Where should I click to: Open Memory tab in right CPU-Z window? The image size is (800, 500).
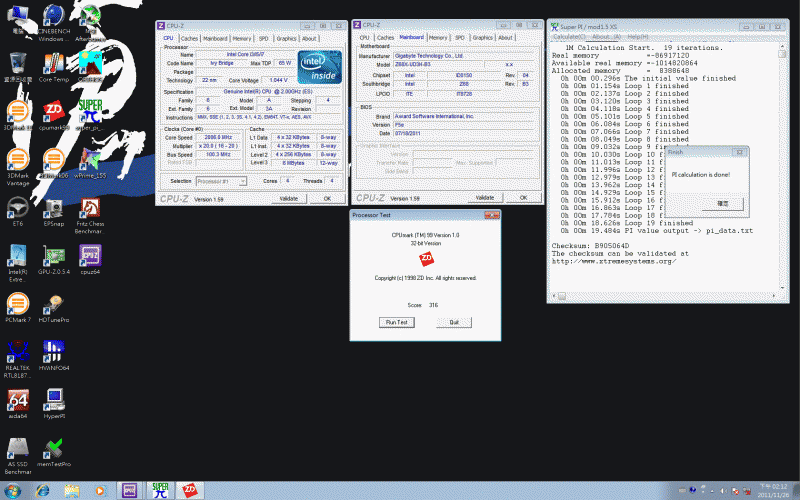pos(438,38)
